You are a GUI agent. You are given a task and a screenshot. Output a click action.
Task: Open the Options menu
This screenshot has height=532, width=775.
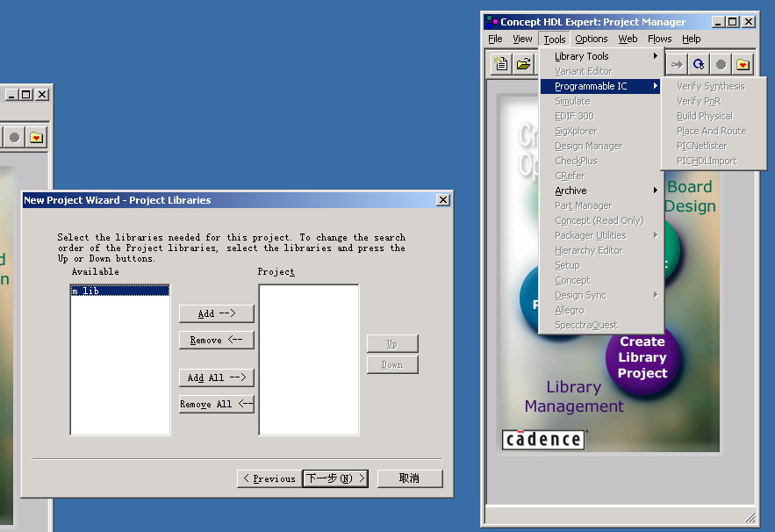592,39
